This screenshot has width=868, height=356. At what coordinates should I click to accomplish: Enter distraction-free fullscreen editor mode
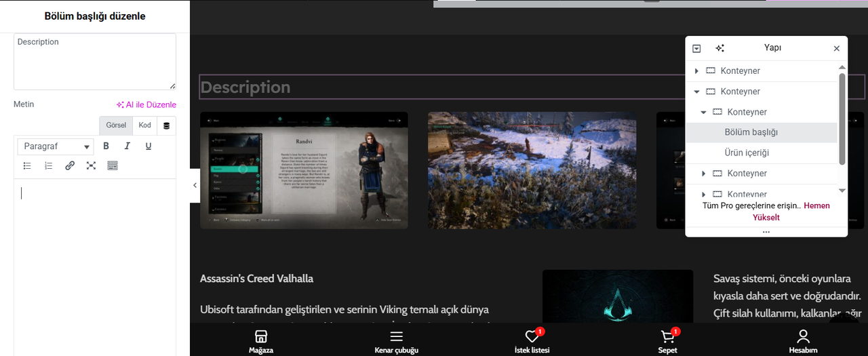click(91, 165)
